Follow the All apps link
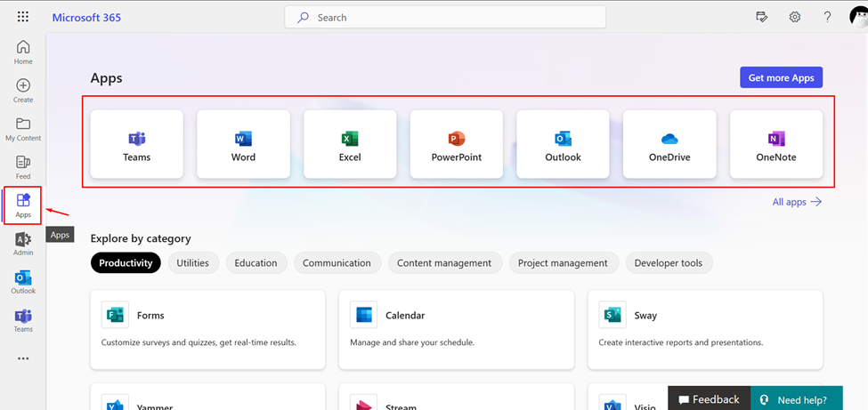Screen dimensions: 868x410 [797, 202]
